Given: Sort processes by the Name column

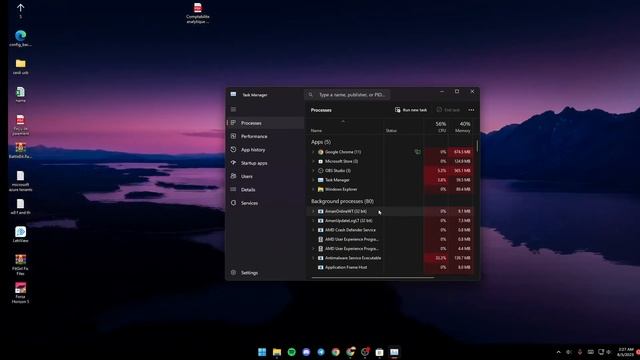Looking at the screenshot, I should coord(316,131).
